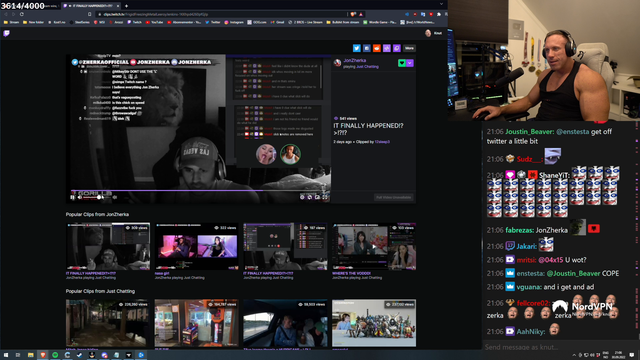Click the Full Video Unavailable button
The image size is (640, 360).
[393, 198]
